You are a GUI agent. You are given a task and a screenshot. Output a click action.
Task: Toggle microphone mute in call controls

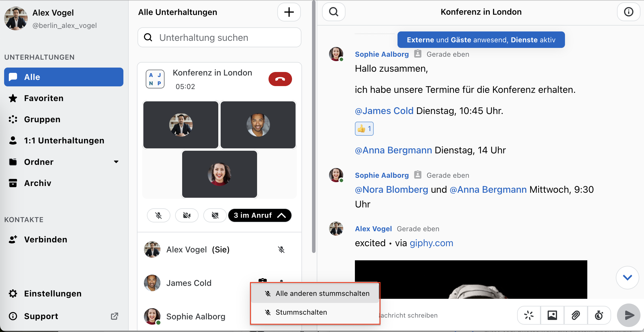click(x=159, y=215)
